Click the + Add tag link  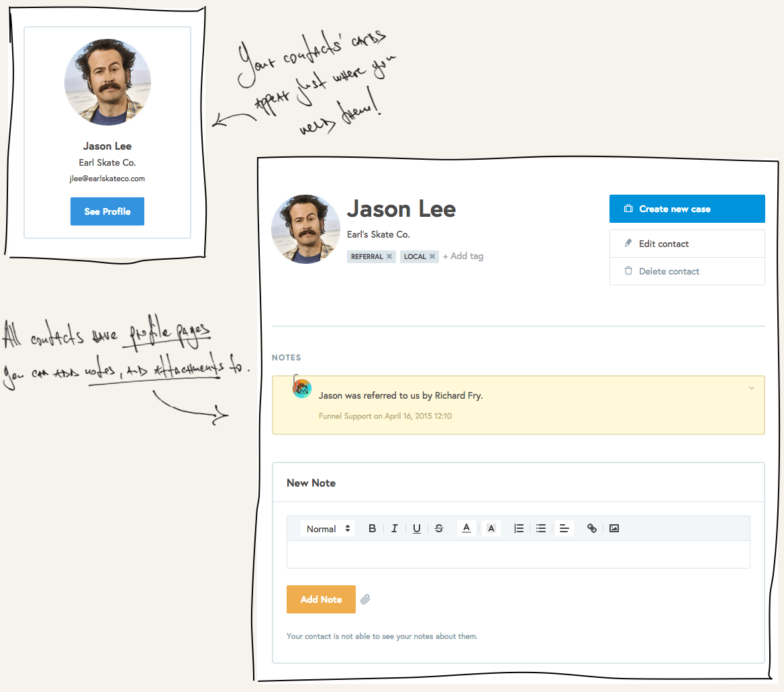(463, 256)
